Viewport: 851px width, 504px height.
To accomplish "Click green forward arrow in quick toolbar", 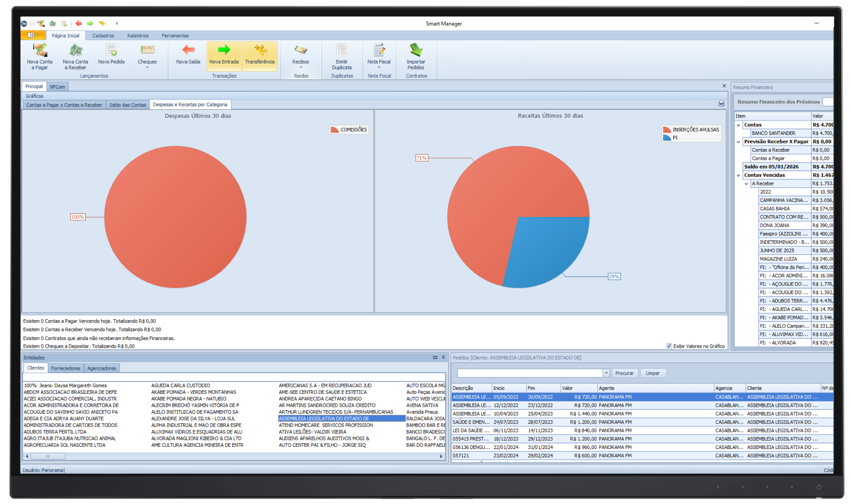I will click(x=90, y=24).
